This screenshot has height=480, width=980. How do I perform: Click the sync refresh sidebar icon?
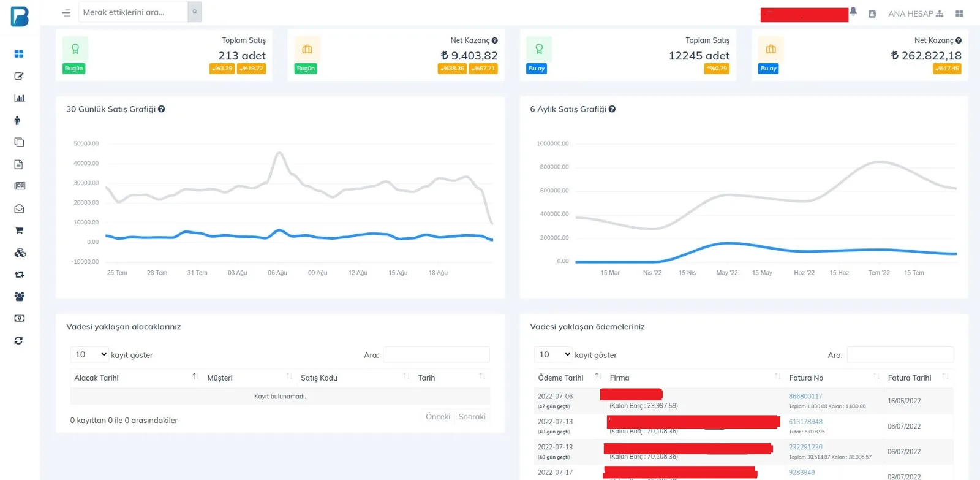(18, 340)
